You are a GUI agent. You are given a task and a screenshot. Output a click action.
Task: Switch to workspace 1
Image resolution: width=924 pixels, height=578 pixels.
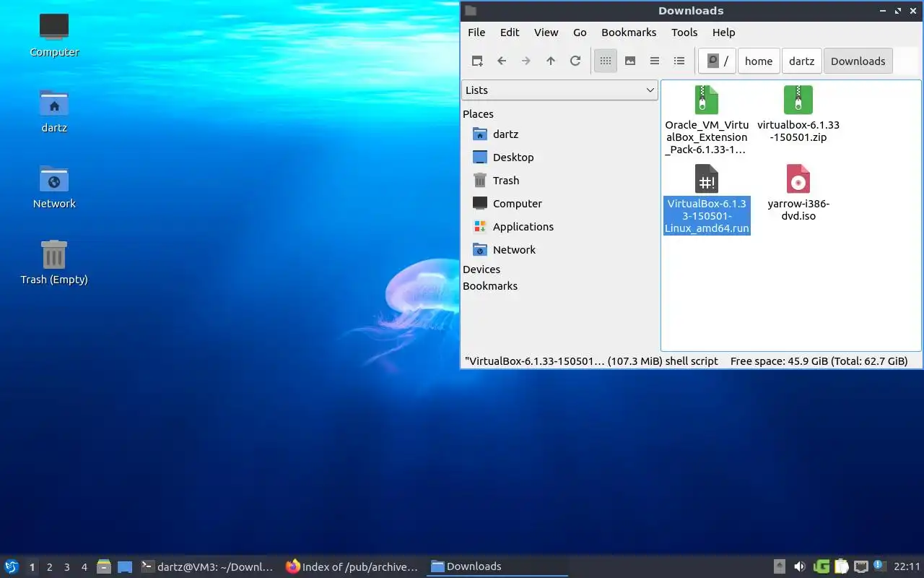click(x=32, y=567)
